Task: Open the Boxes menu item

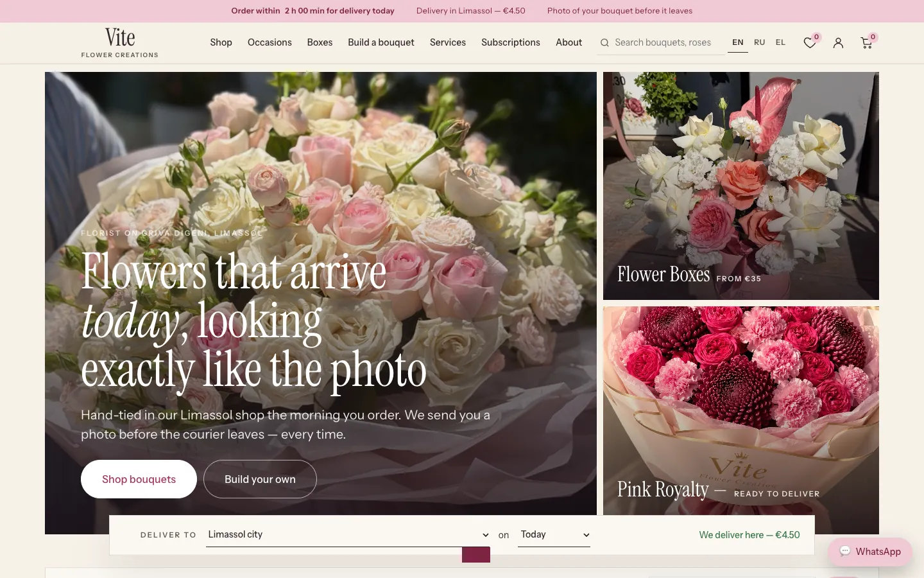Action: tap(320, 42)
